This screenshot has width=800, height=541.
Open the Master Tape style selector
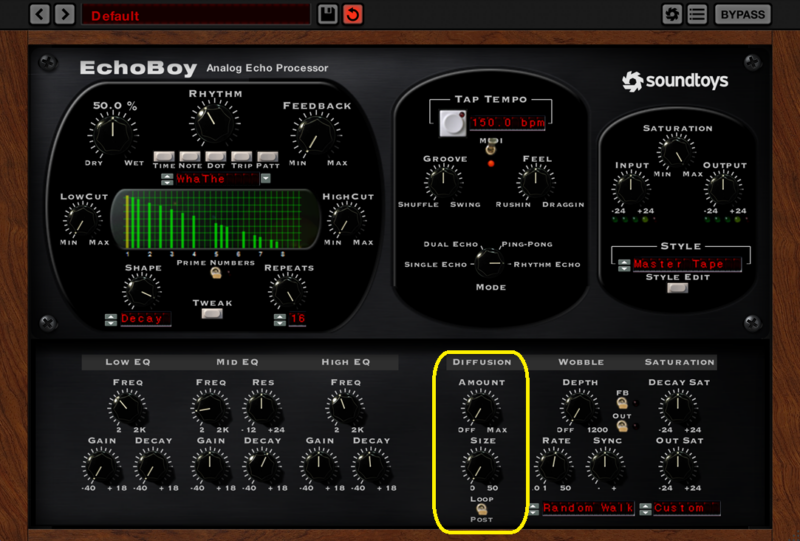686,264
